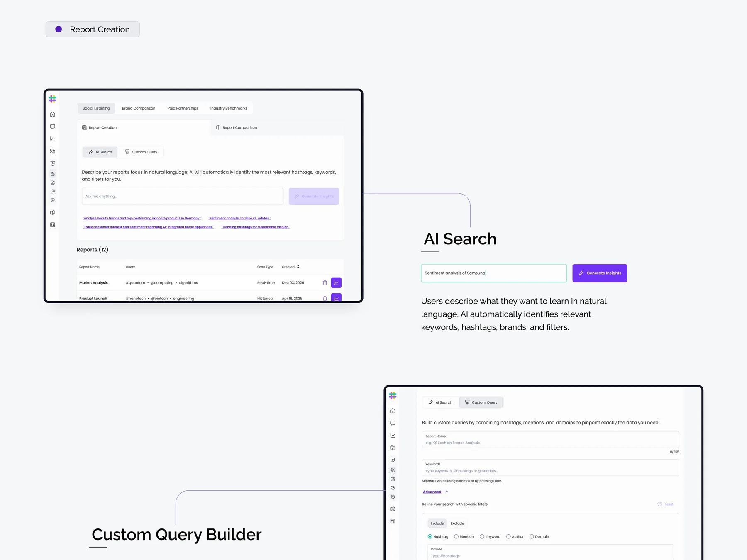Delete the Market Analysis report with trash icon

coord(325,283)
